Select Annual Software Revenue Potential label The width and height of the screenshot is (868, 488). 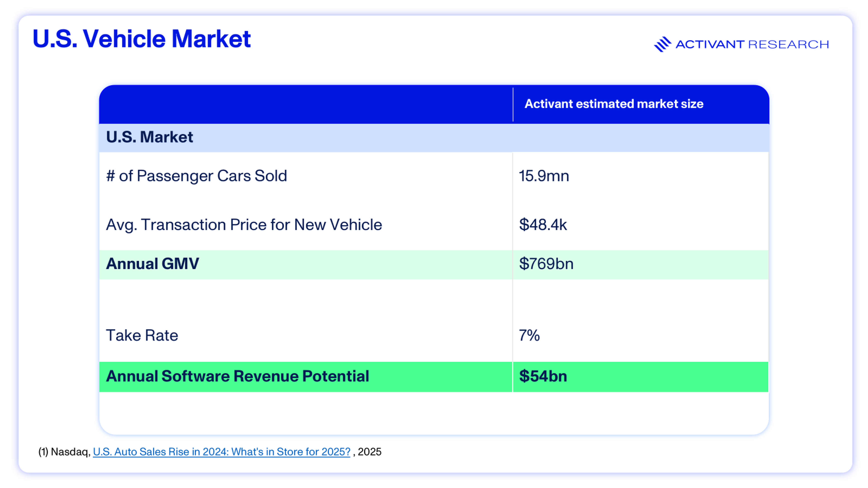point(237,376)
